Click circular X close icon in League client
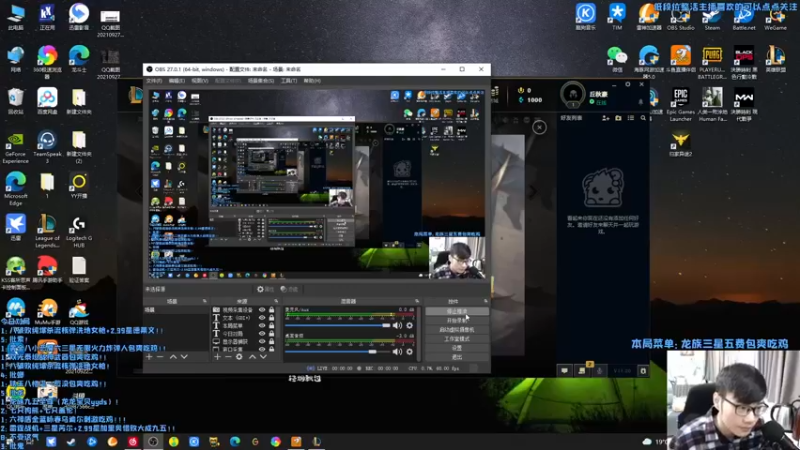This screenshot has height=450, width=800. [539, 127]
